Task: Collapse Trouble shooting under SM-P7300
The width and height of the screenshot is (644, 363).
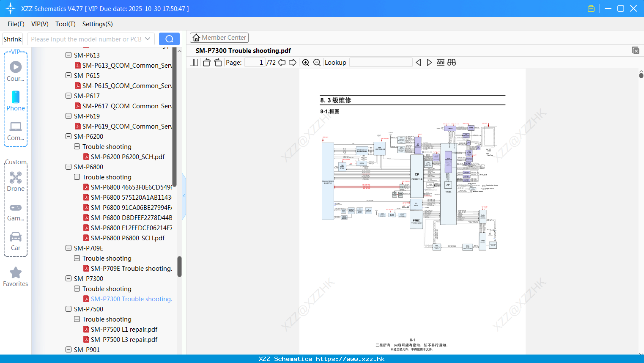Action: [77, 289]
